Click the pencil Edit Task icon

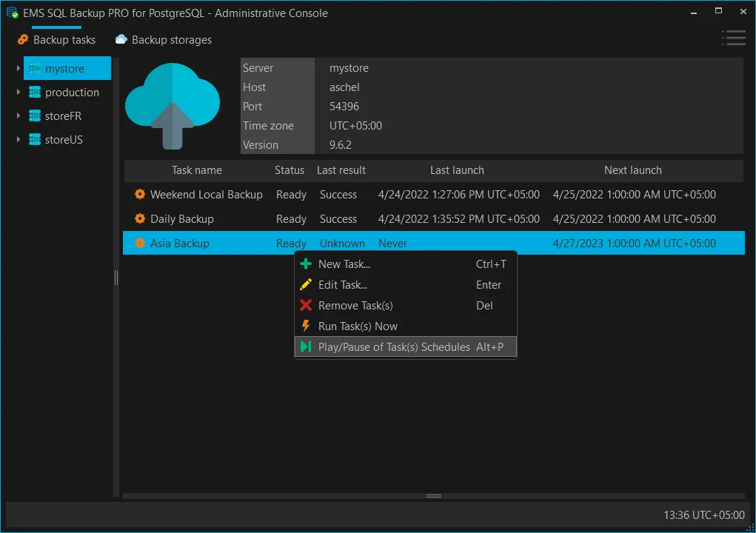[x=305, y=285]
